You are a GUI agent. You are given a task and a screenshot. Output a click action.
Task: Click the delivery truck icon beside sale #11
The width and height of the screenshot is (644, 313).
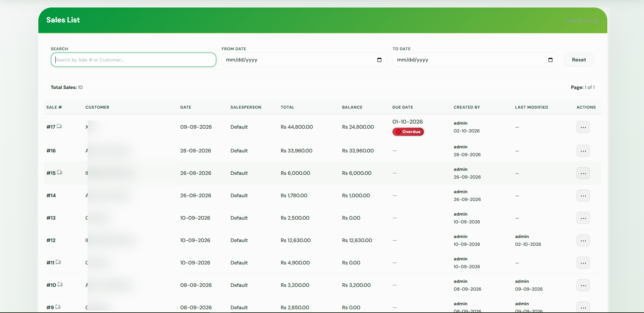pyautogui.click(x=58, y=262)
